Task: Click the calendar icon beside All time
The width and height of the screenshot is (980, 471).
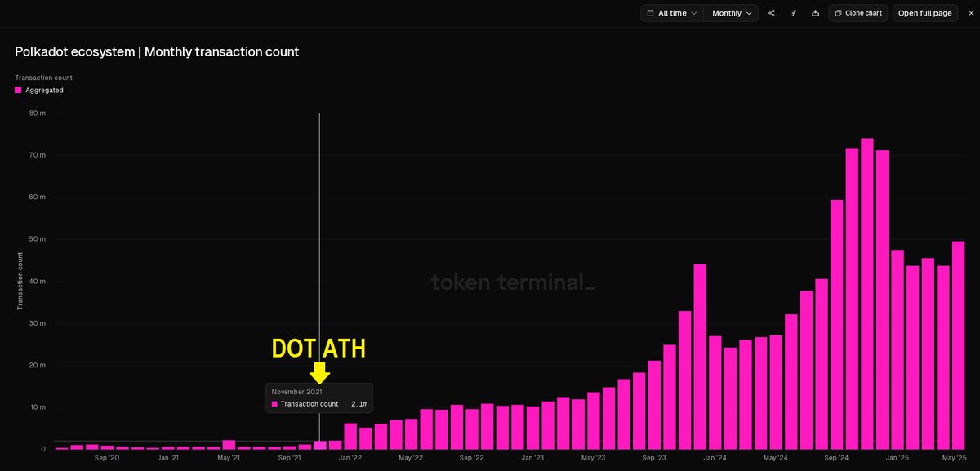Action: click(x=650, y=13)
